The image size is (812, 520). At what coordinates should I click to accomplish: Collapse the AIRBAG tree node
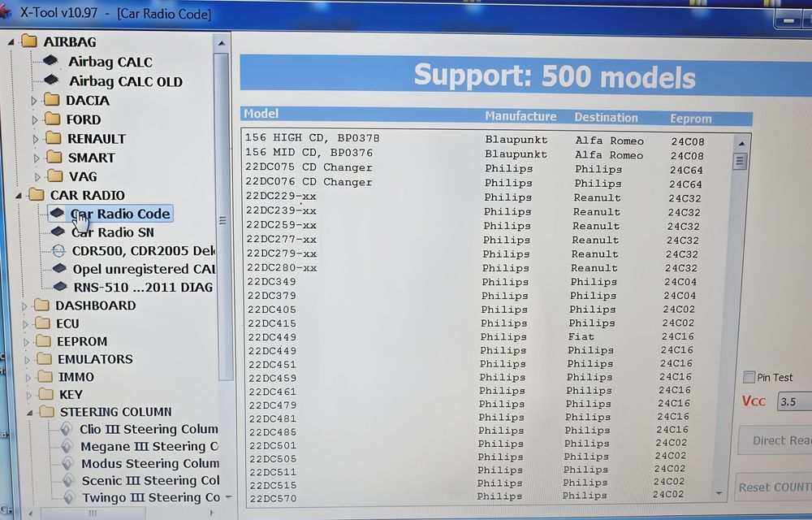coord(11,42)
